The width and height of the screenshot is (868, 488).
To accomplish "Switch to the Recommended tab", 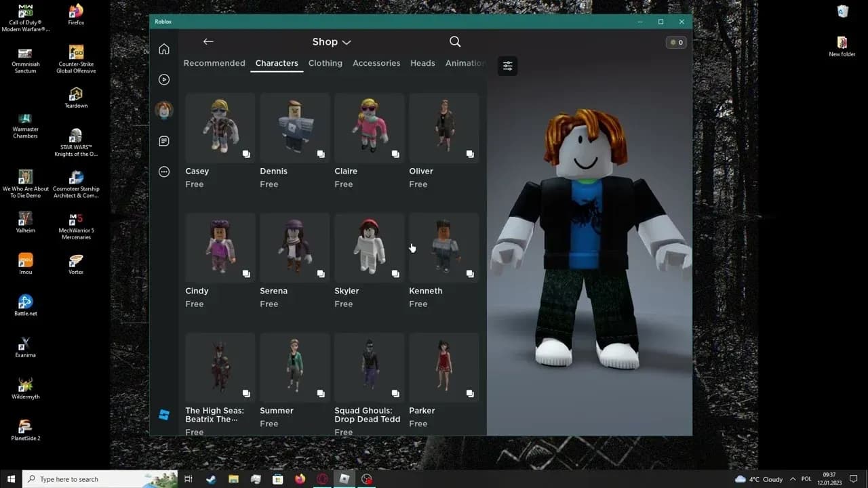I will tap(214, 63).
